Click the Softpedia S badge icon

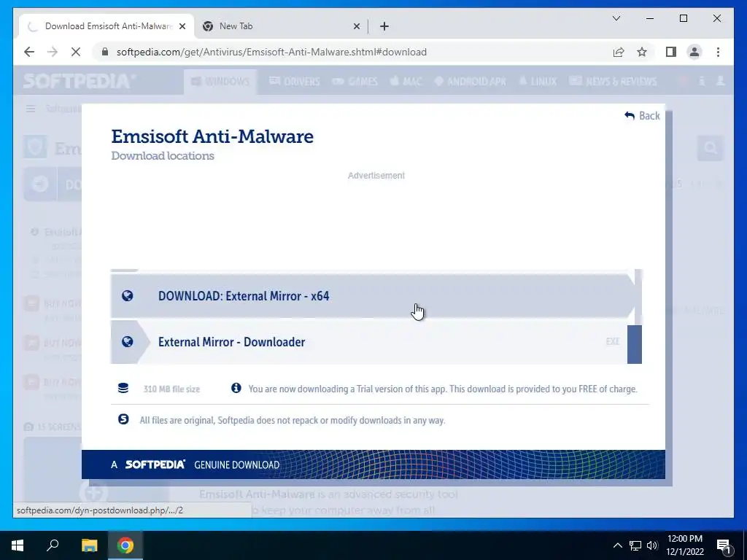123,419
